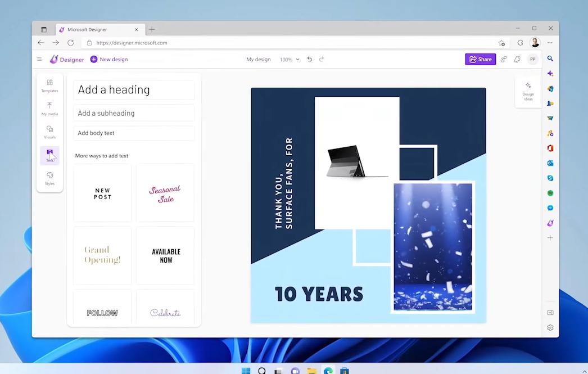Viewport: 588px width, 374px height.
Task: Click the hide sidebar icon
Action: [550, 313]
